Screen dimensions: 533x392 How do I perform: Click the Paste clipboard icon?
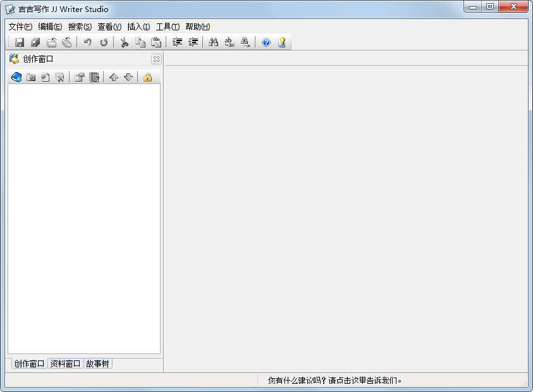pyautogui.click(x=156, y=42)
